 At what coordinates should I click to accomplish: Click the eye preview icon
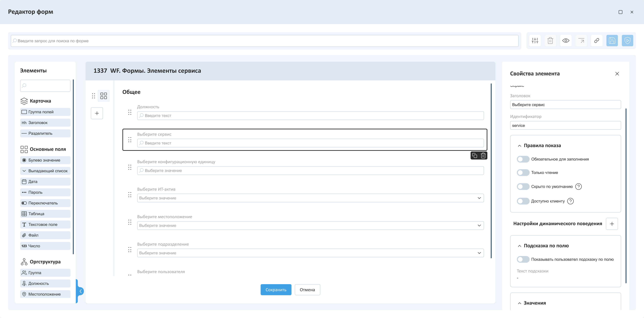coord(566,41)
